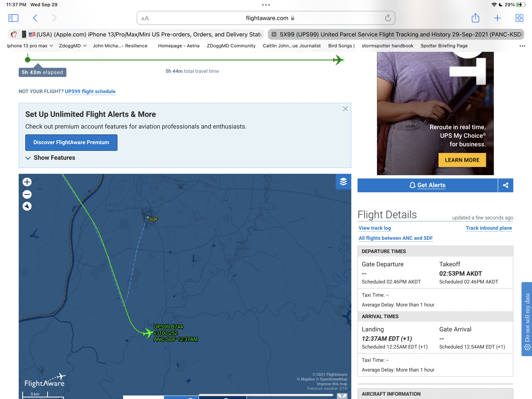Viewport: 532px width, 399px height.
Task: Expand the map to fullscreen
Action: coord(342,396)
